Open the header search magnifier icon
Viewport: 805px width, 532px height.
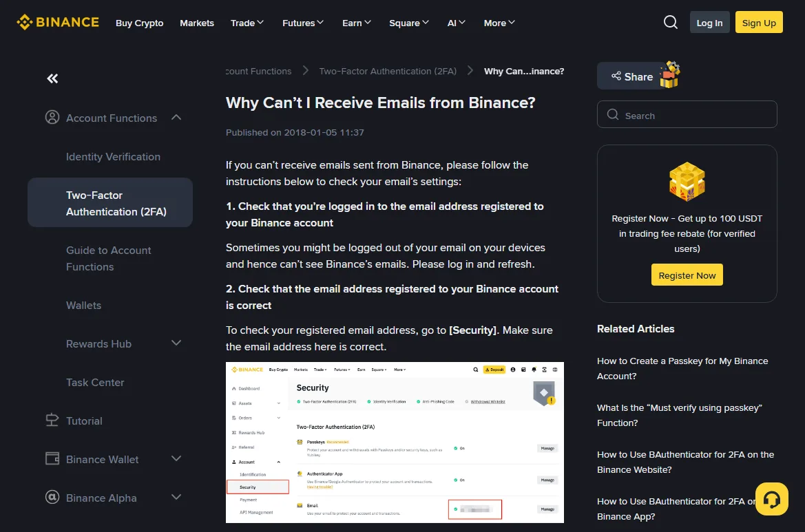[671, 22]
